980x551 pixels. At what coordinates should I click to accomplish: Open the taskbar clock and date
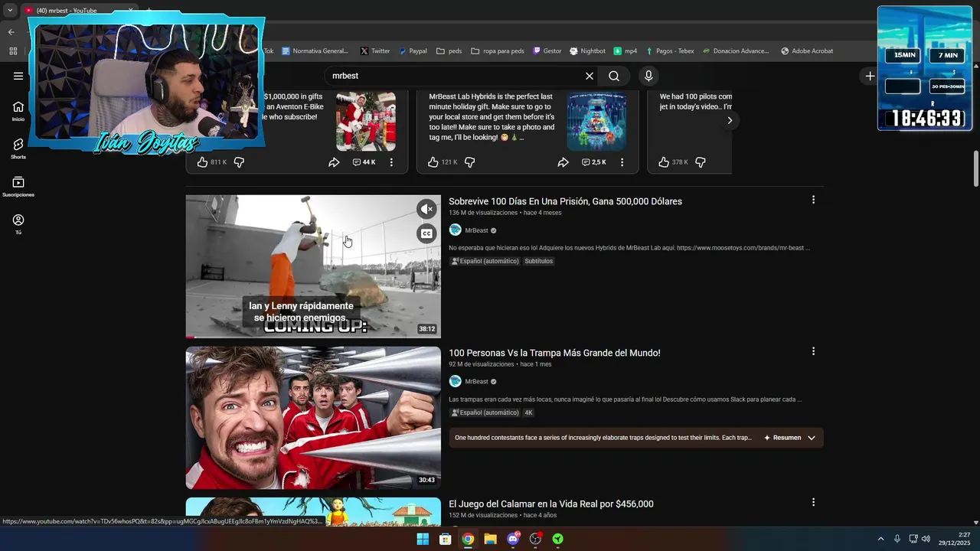tap(954, 539)
